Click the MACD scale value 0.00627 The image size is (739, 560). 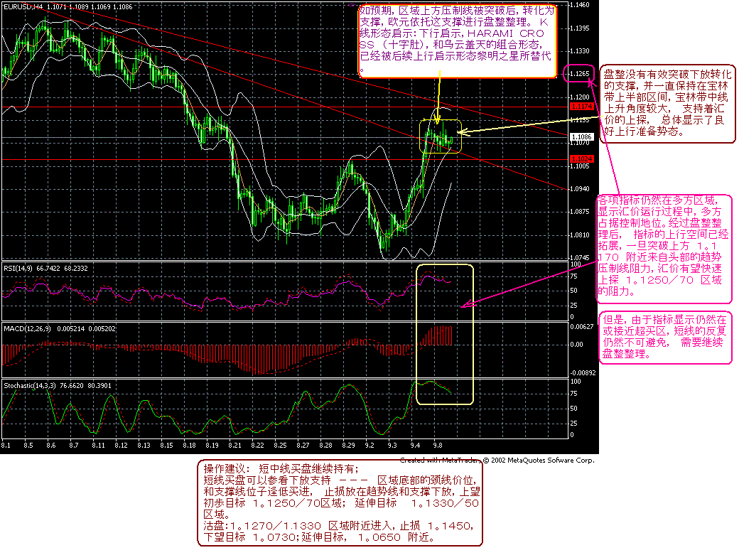[x=582, y=326]
